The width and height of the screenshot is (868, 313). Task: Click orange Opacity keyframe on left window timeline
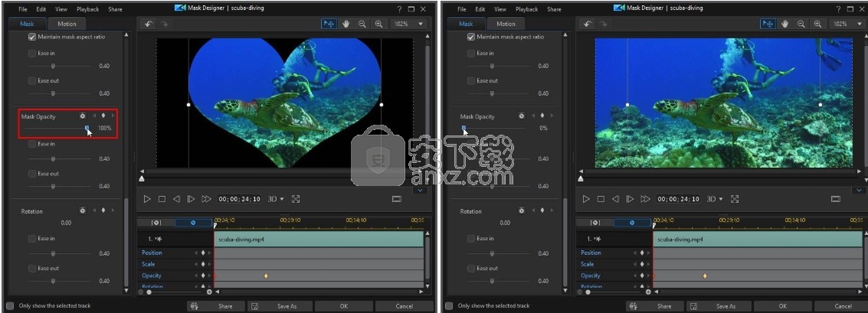(x=266, y=276)
